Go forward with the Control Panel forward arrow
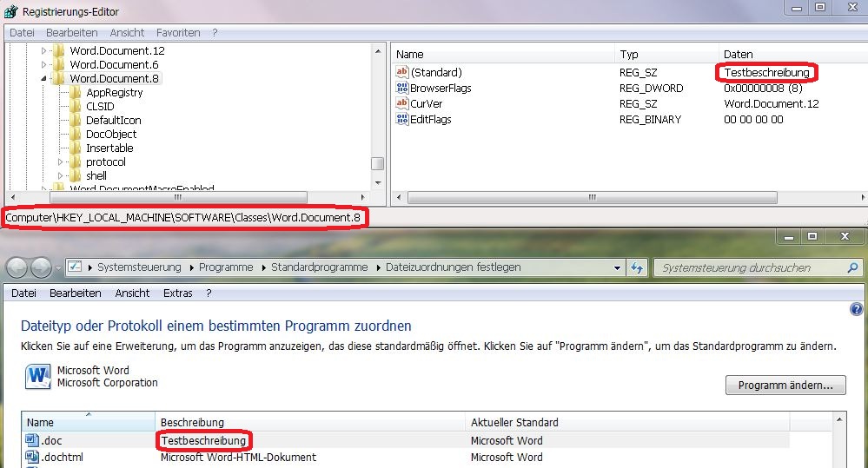This screenshot has height=468, width=868. pyautogui.click(x=41, y=267)
